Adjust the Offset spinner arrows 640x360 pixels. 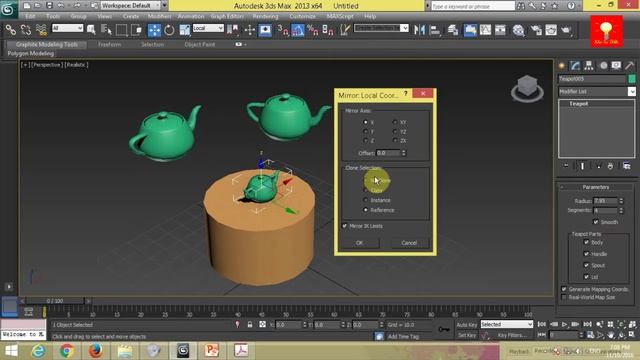click(404, 153)
